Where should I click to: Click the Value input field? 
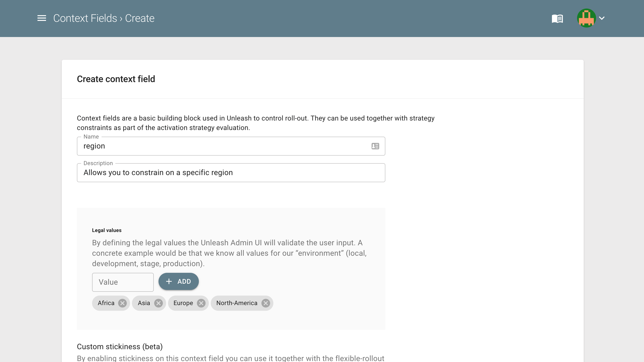(x=123, y=281)
